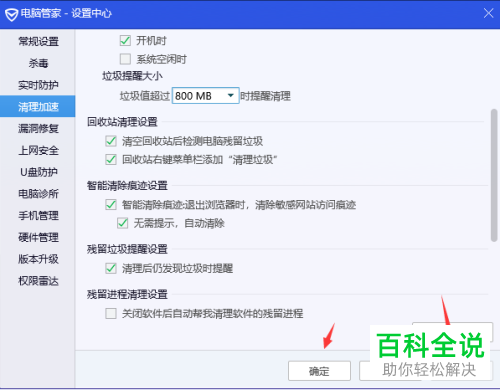Close the 设置中心 window
The height and width of the screenshot is (390, 500).
(x=488, y=13)
